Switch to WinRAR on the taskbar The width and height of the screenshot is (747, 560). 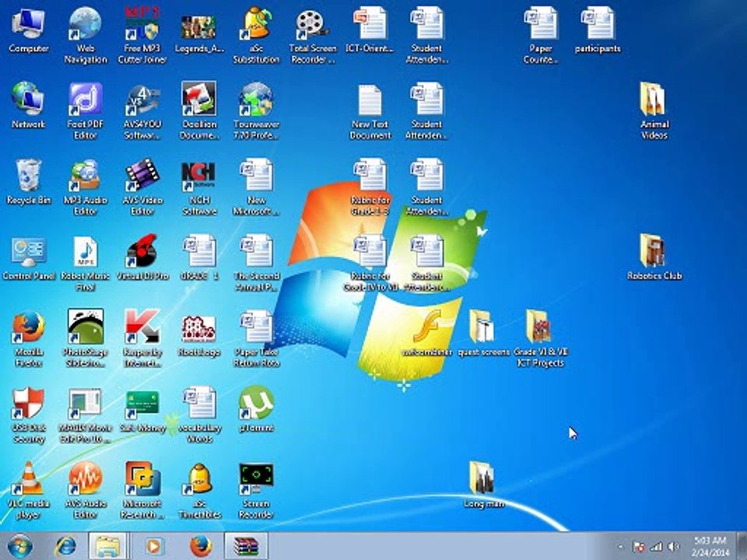(x=246, y=546)
